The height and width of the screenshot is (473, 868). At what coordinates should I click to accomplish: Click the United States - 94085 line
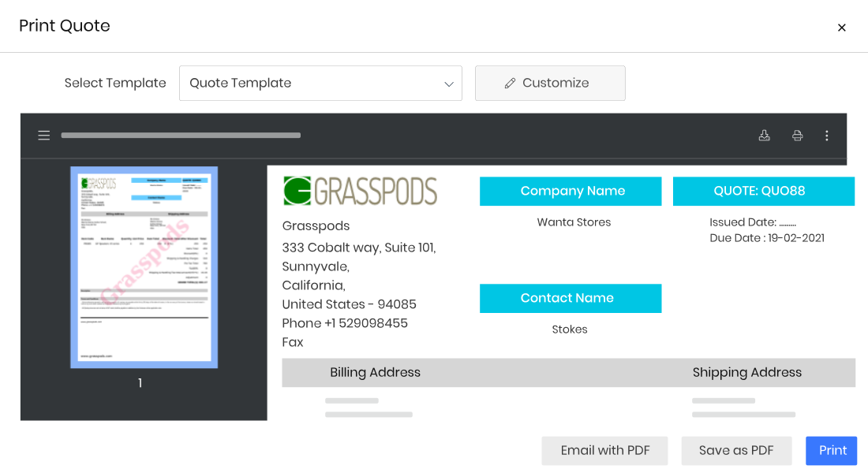point(349,304)
